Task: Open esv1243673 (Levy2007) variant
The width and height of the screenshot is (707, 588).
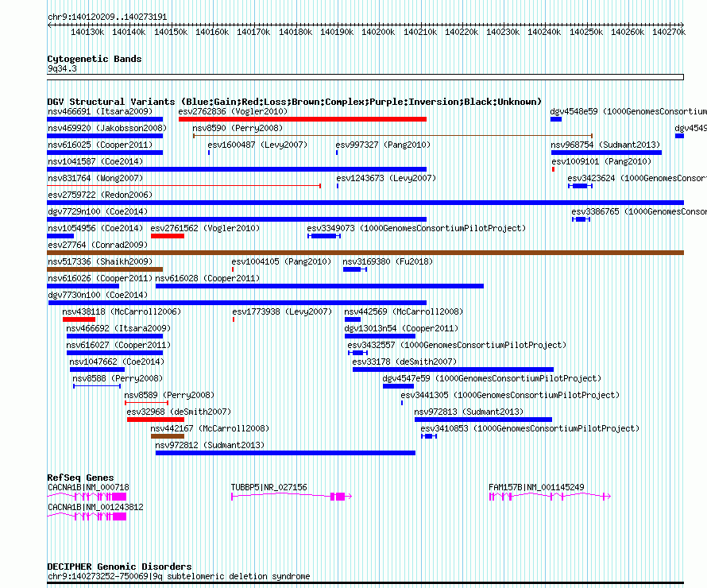Action: 386,178
